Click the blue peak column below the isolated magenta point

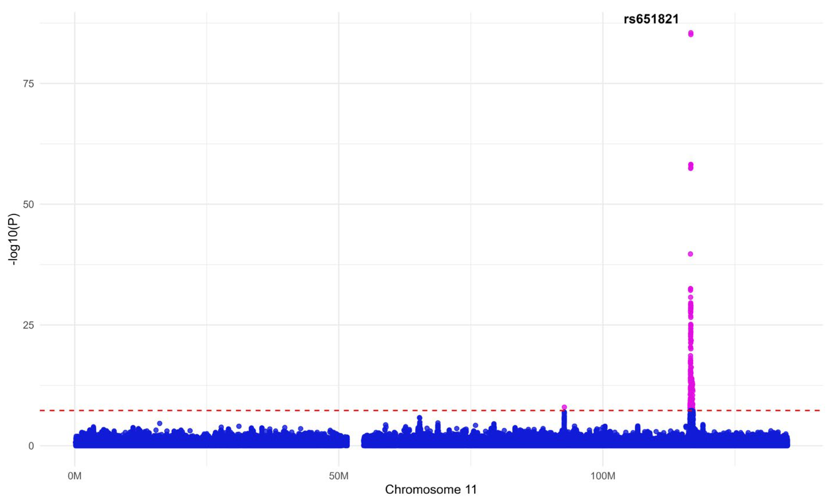click(564, 420)
